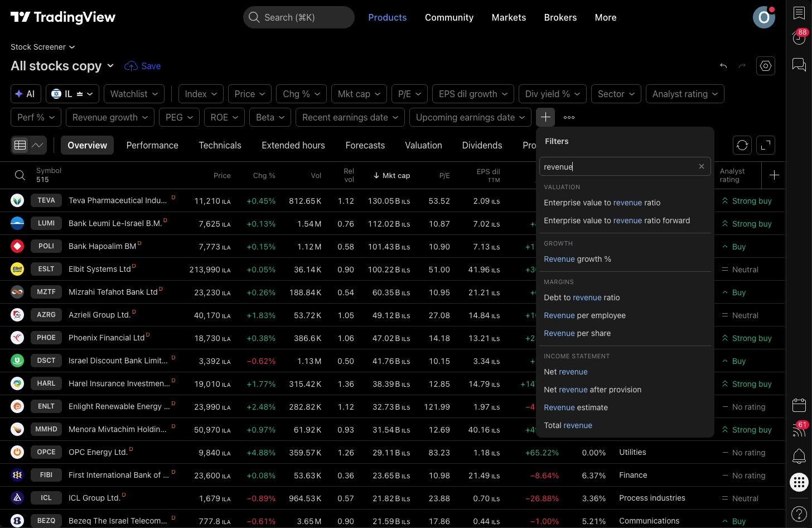812x528 pixels.
Task: Open the help center question mark icon
Action: tap(799, 513)
